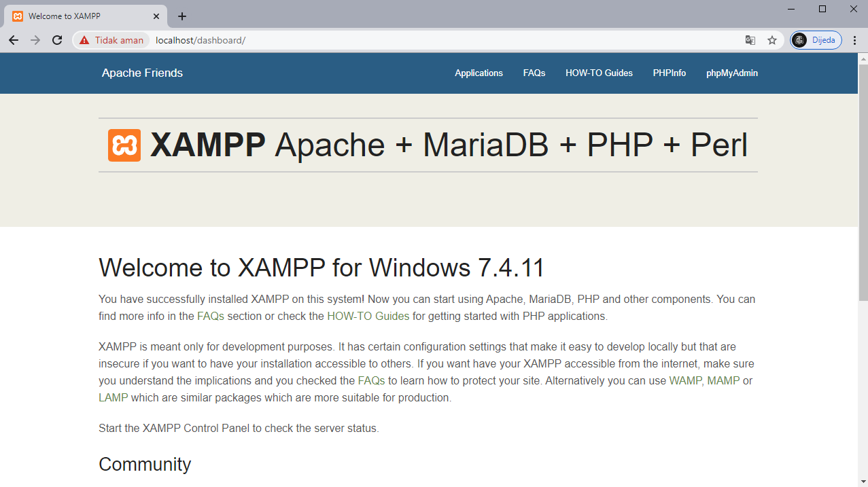Open the PHPInfo navigation item
This screenshot has height=487, width=868.
point(670,73)
